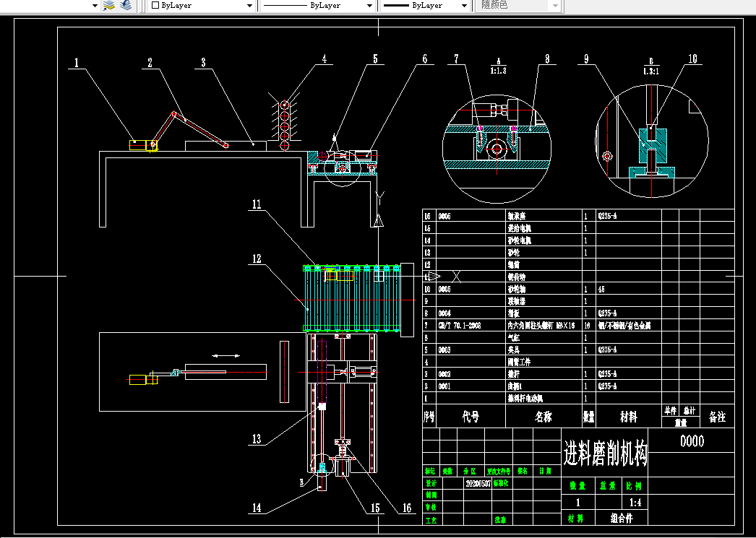Click the detail B scale label 1.3:1
This screenshot has width=756, height=538.
pos(651,71)
